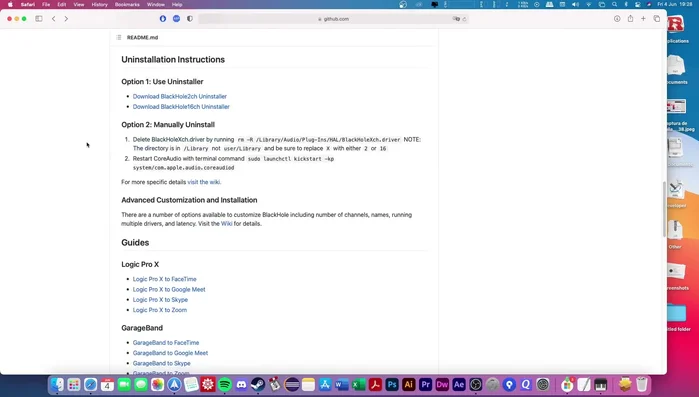Show the tab overview
Viewport: 699px width, 397px height.
pos(657,19)
